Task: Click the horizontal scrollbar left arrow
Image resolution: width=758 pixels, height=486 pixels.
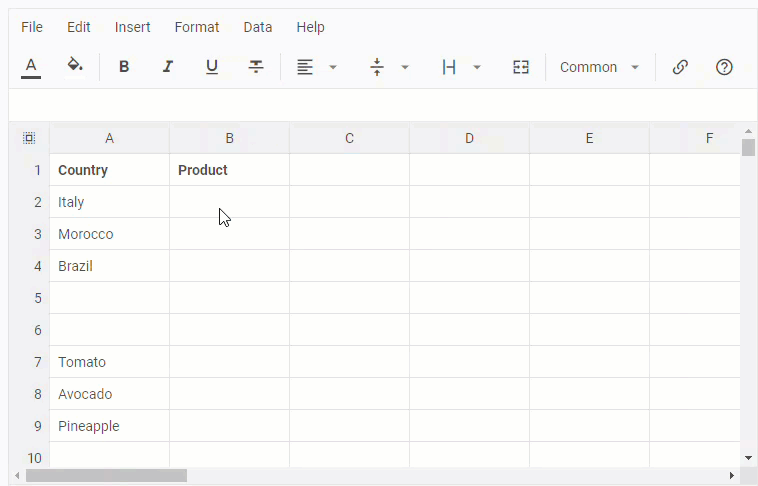Action: click(x=17, y=475)
